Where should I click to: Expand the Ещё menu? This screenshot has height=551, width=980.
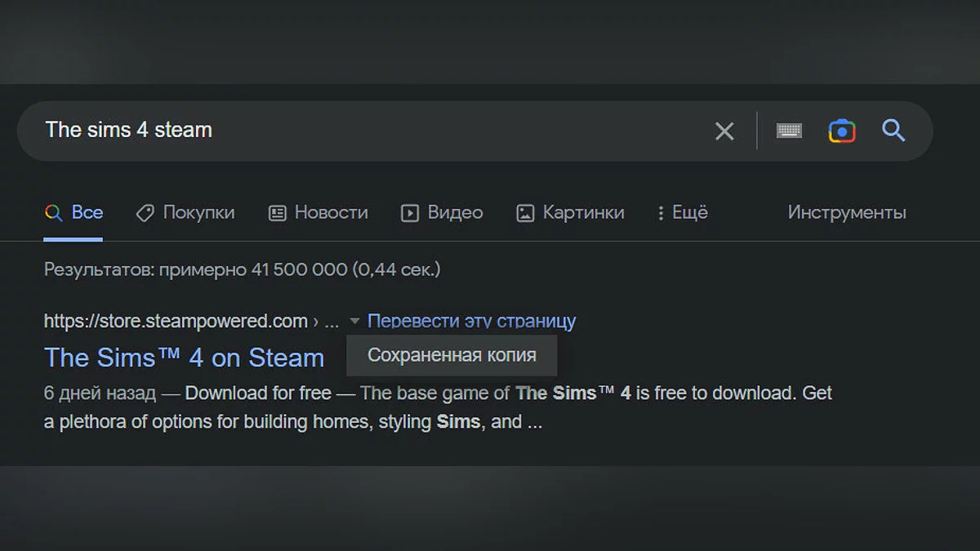[x=683, y=213]
